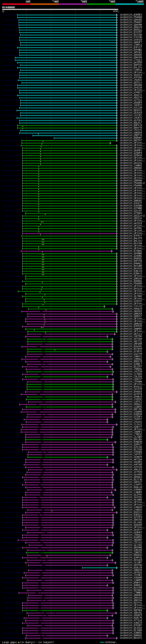The width and height of the screenshot is (146, 644).
Task: Click the cyan alignment bar for UniRef100_B3H5E3
Action: [x=67, y=15]
